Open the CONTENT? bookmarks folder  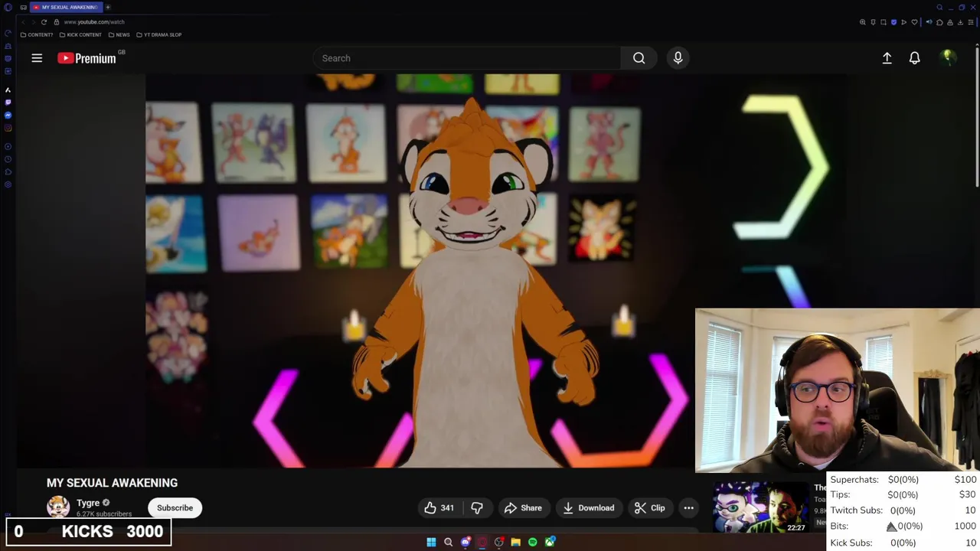pyautogui.click(x=37, y=34)
